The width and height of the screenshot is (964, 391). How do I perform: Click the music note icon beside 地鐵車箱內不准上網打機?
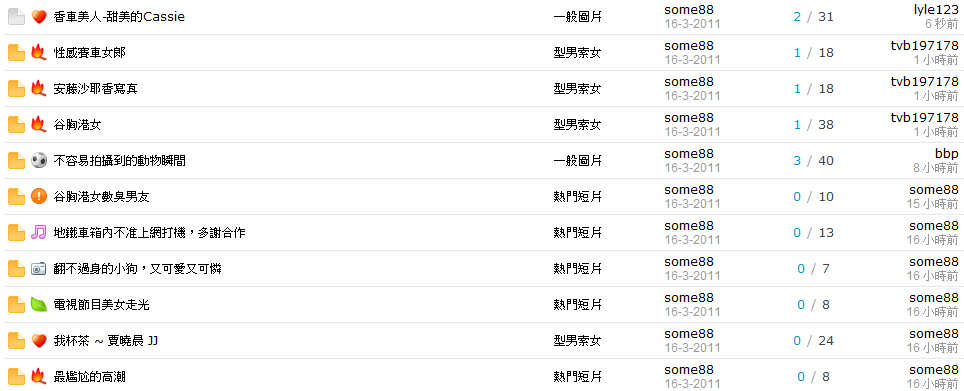point(39,233)
